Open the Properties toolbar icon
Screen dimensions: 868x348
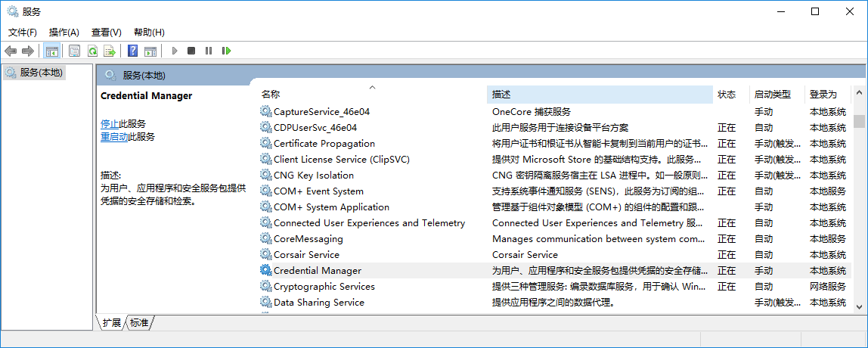74,51
